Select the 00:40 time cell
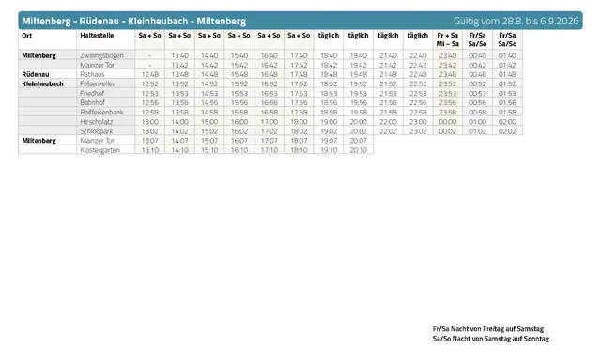 point(477,55)
